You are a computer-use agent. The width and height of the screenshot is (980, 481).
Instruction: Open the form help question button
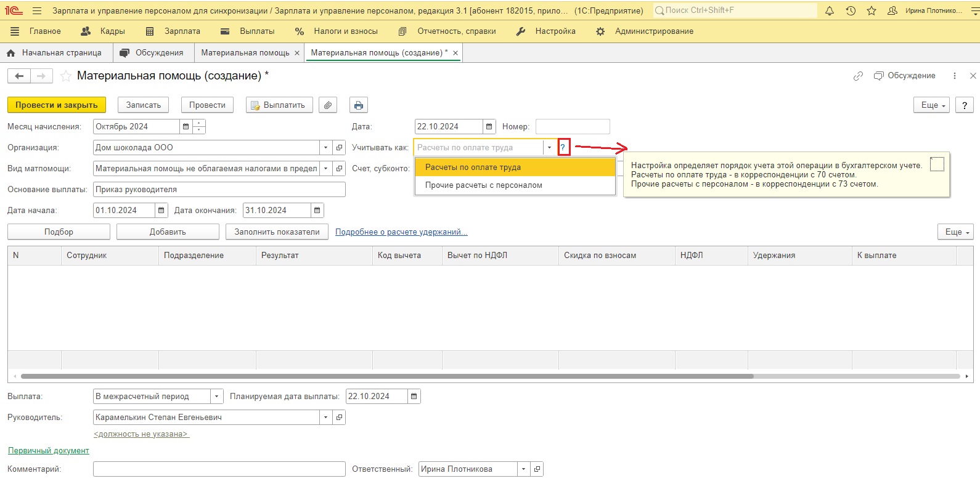coord(965,105)
